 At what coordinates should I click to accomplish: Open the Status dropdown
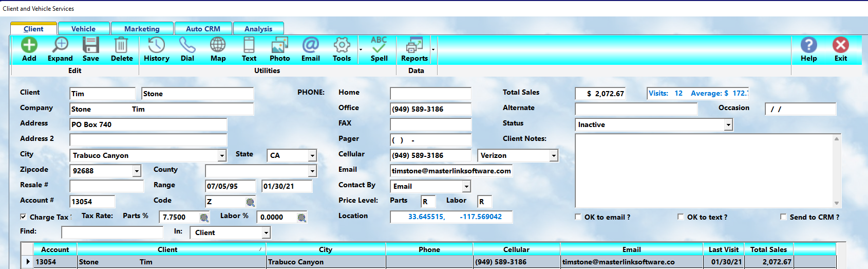tap(728, 125)
